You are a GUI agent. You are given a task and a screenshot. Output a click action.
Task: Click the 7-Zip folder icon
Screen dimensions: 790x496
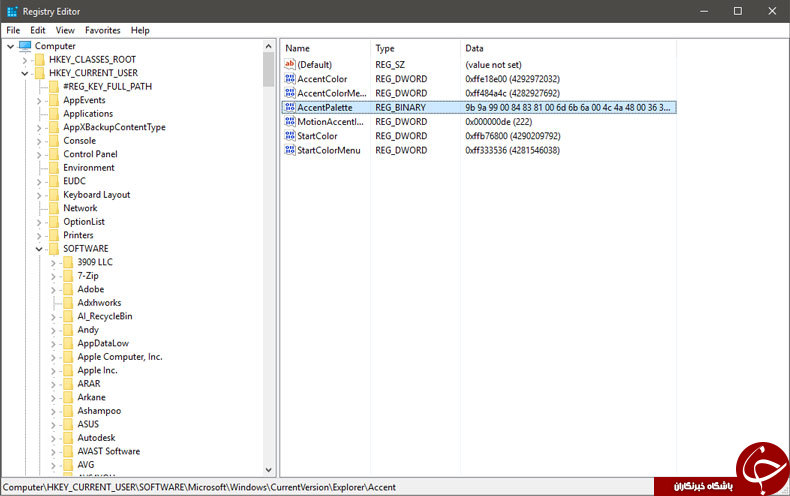[68, 276]
